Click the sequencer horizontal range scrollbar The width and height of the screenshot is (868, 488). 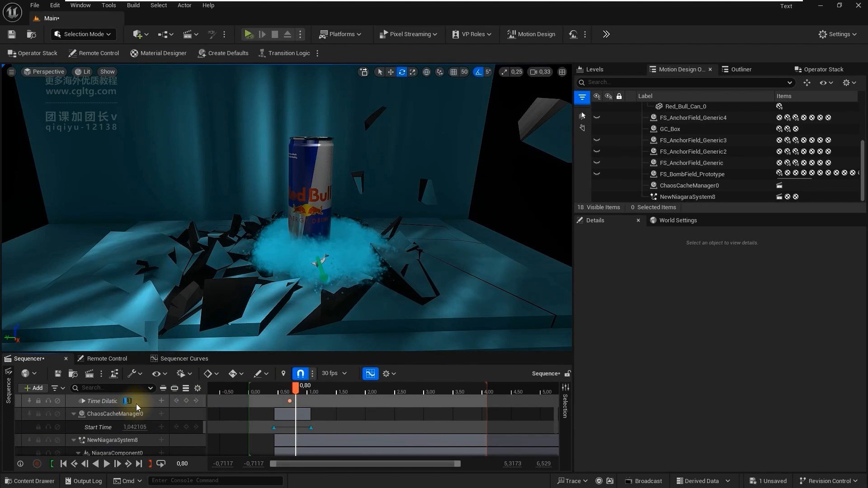pyautogui.click(x=365, y=464)
